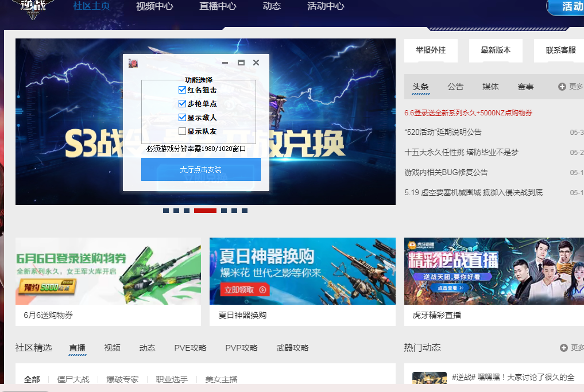The image size is (584, 392).
Task: Open 社区主页 in the top navigation
Action: [x=91, y=6]
